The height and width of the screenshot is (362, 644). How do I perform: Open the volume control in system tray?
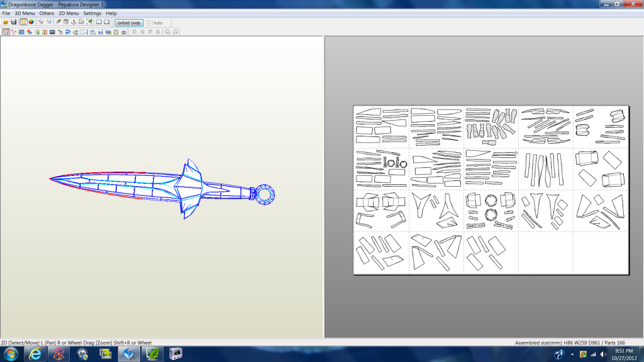tap(603, 354)
